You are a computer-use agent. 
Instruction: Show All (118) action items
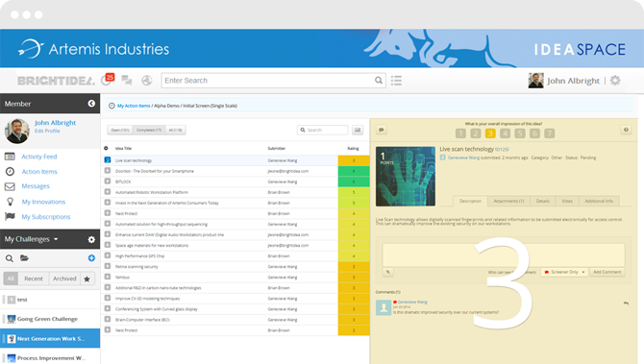point(175,130)
